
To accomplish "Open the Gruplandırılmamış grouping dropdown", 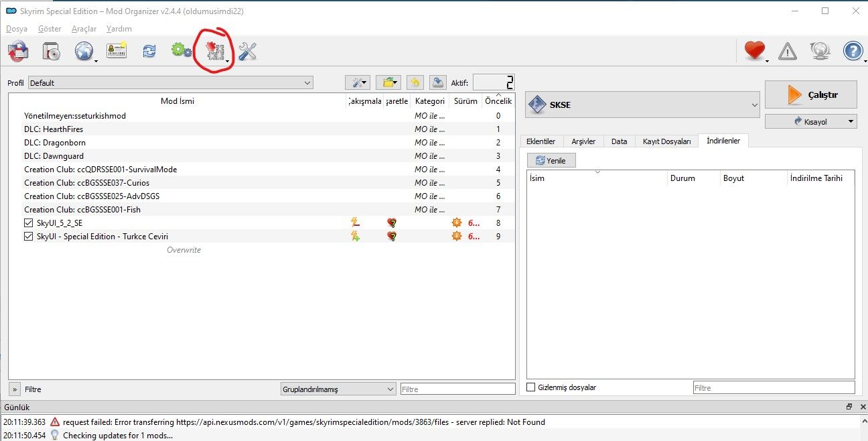I will tap(338, 389).
